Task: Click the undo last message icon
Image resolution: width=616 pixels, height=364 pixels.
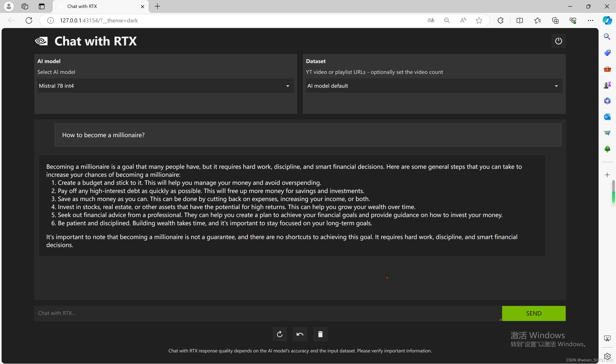Action: click(x=300, y=334)
